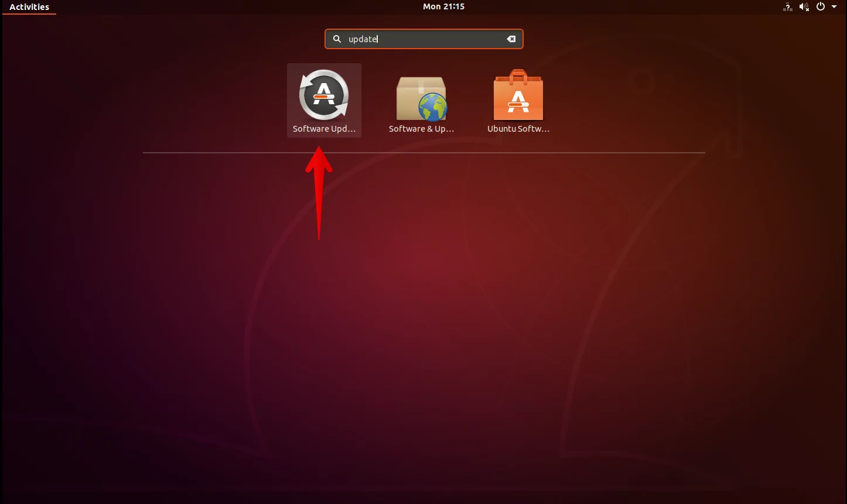Open the clock and calendar menu
This screenshot has height=504, width=847.
click(444, 6)
